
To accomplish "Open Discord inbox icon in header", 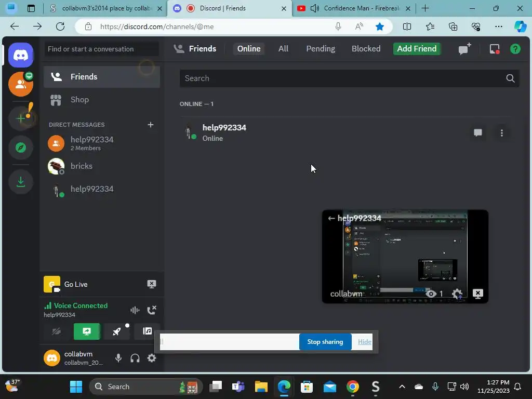I will tap(495, 49).
